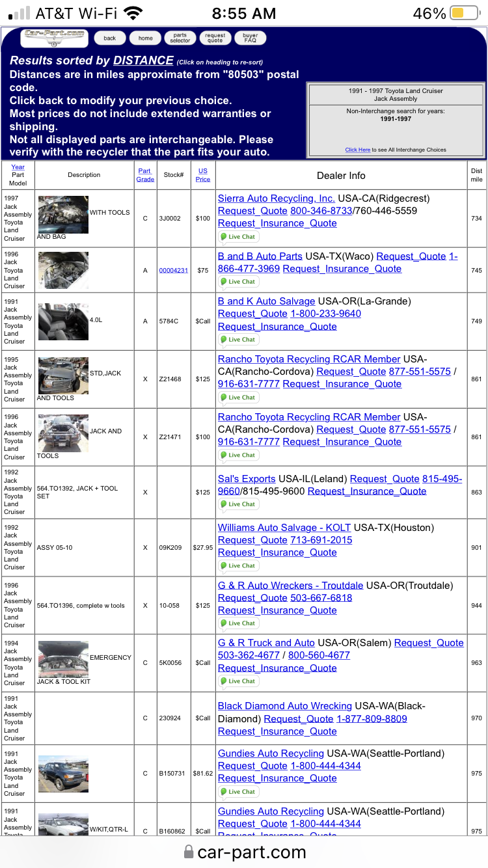Start Live Chat in Z21471 Rancho row
Viewport: 488px width, 868px height.
pos(238,455)
